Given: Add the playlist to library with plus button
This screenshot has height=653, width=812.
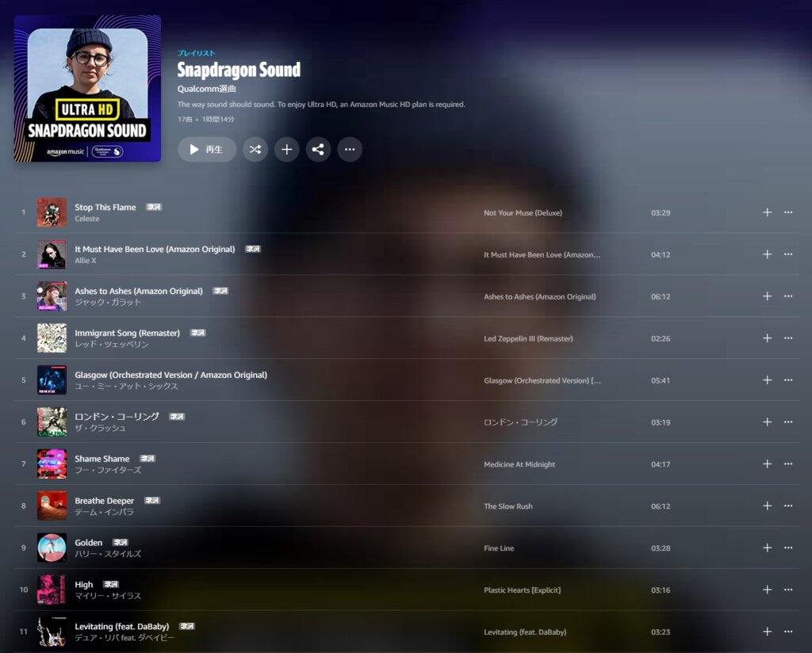Looking at the screenshot, I should [287, 150].
